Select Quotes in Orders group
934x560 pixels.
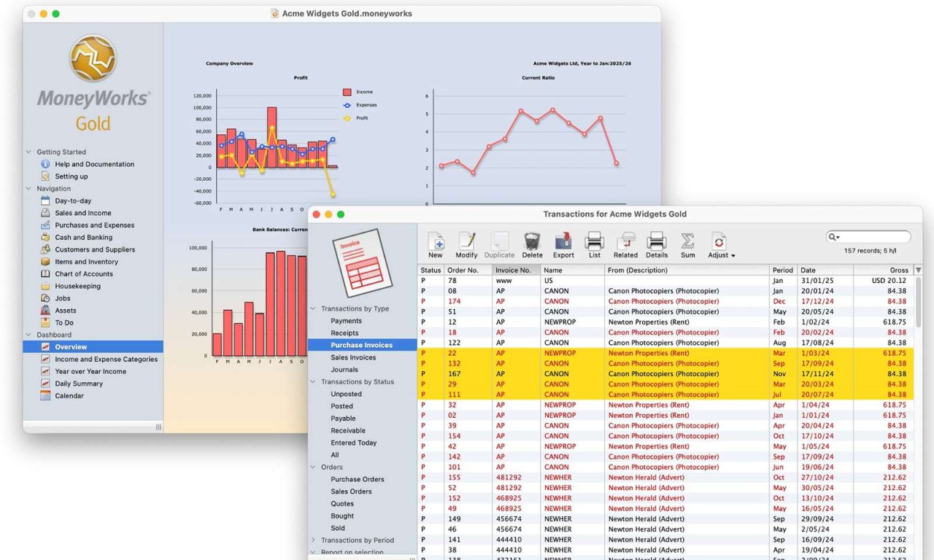(x=341, y=504)
